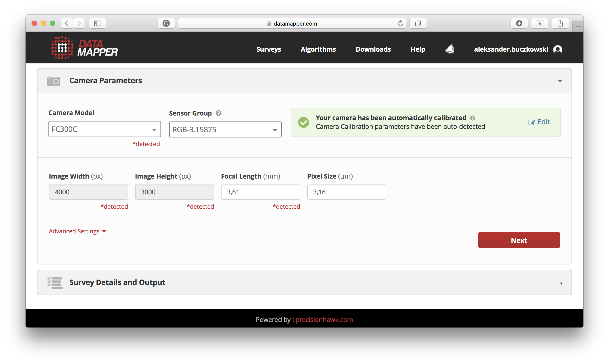Open the Sensor Group dropdown
609x364 pixels.
click(x=225, y=129)
